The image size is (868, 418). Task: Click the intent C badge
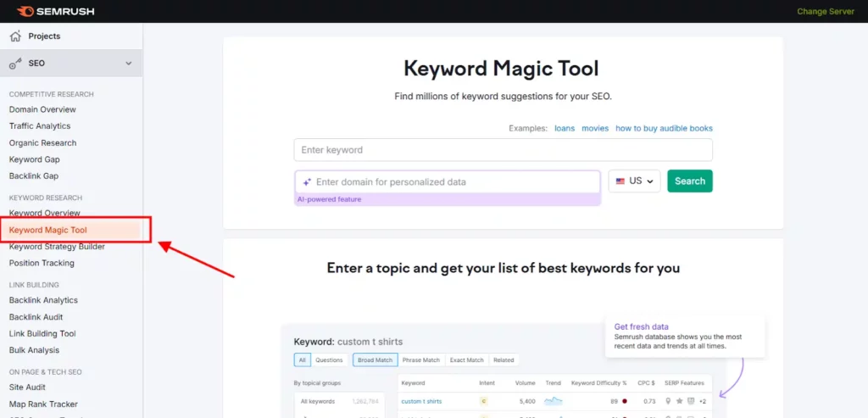tap(483, 401)
